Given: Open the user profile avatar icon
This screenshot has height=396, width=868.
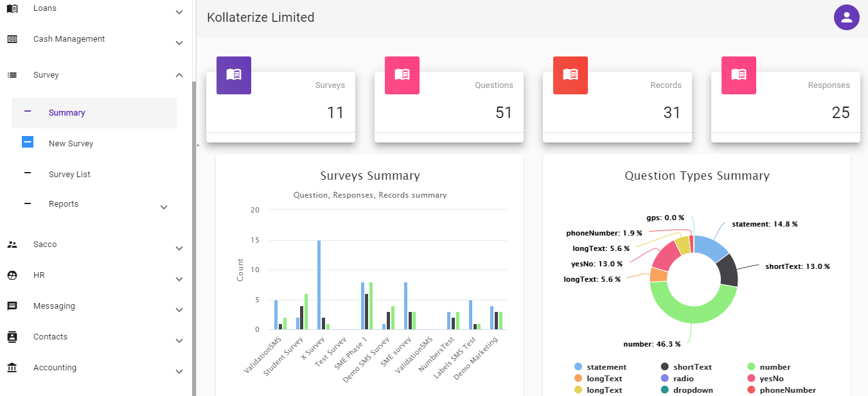Looking at the screenshot, I should [847, 17].
